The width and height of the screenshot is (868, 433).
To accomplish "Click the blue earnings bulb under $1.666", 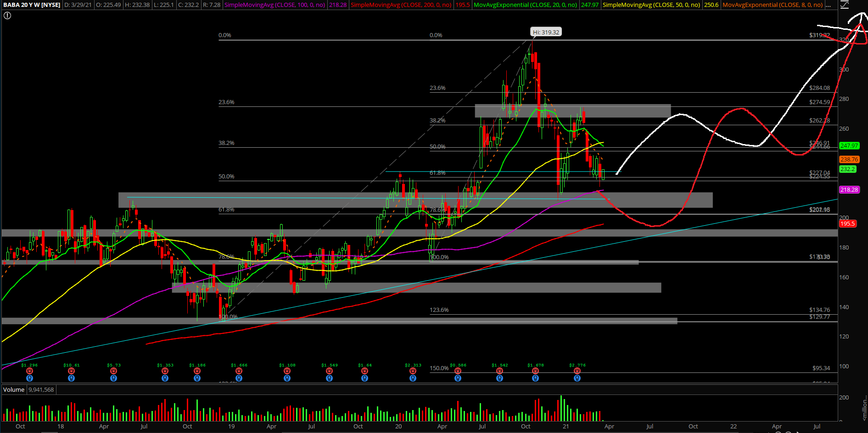I will [x=239, y=378].
